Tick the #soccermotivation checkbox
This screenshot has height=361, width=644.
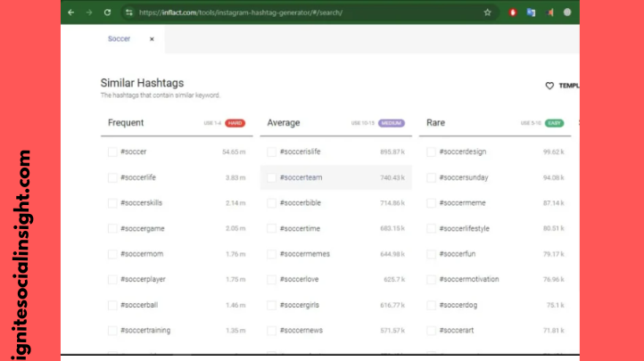pyautogui.click(x=431, y=279)
